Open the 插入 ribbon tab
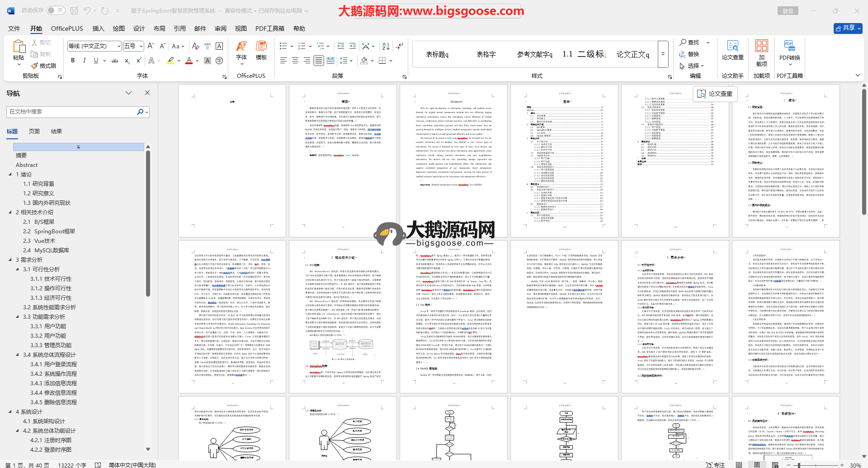Viewport: 868px width, 468px height. click(98, 28)
